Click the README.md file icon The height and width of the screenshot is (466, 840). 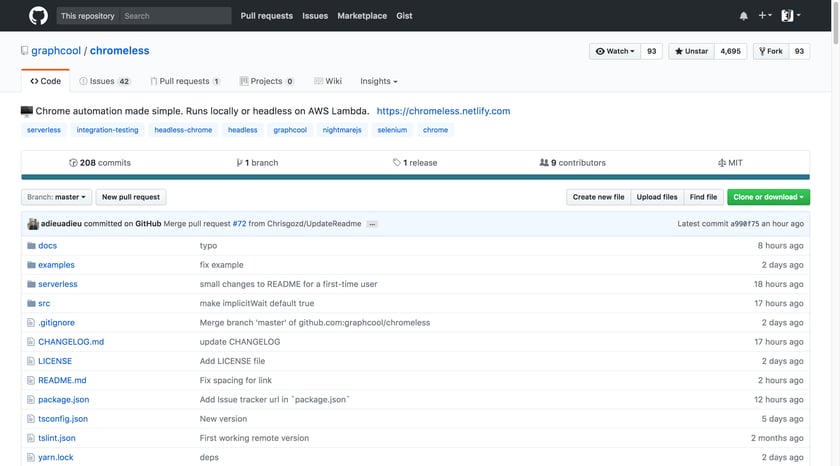[31, 381]
